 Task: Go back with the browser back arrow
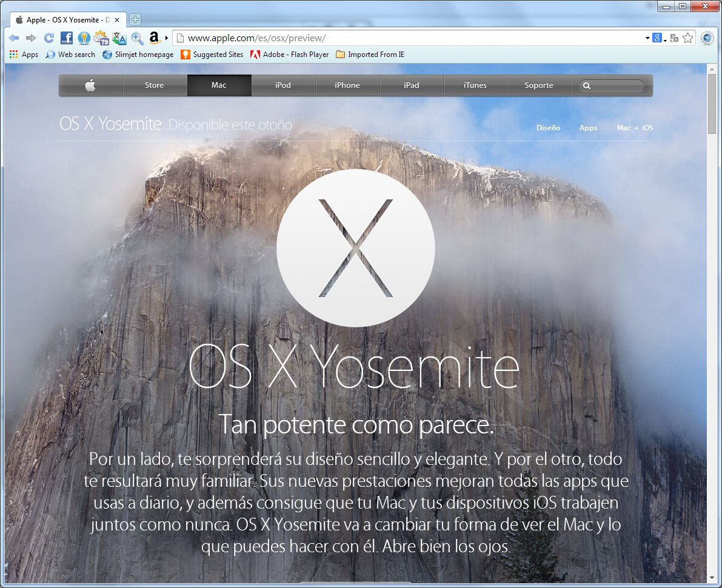coord(14,38)
